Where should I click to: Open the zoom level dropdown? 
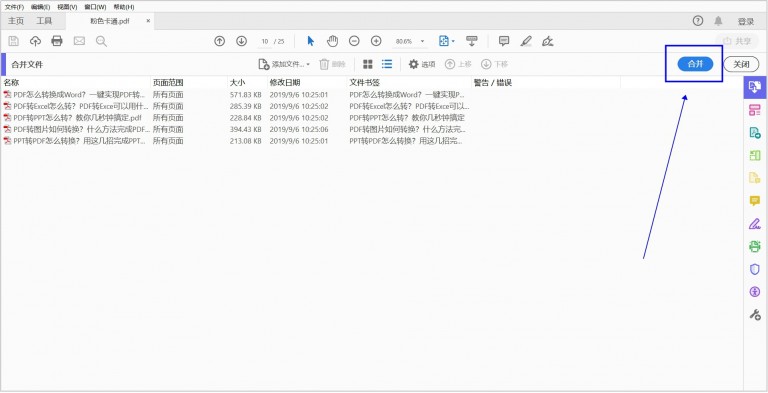[423, 42]
